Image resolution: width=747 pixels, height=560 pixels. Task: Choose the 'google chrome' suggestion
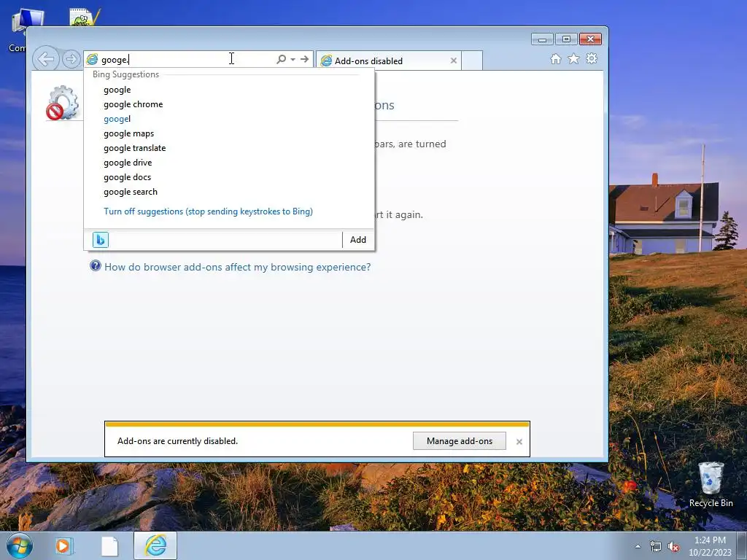pos(229,104)
